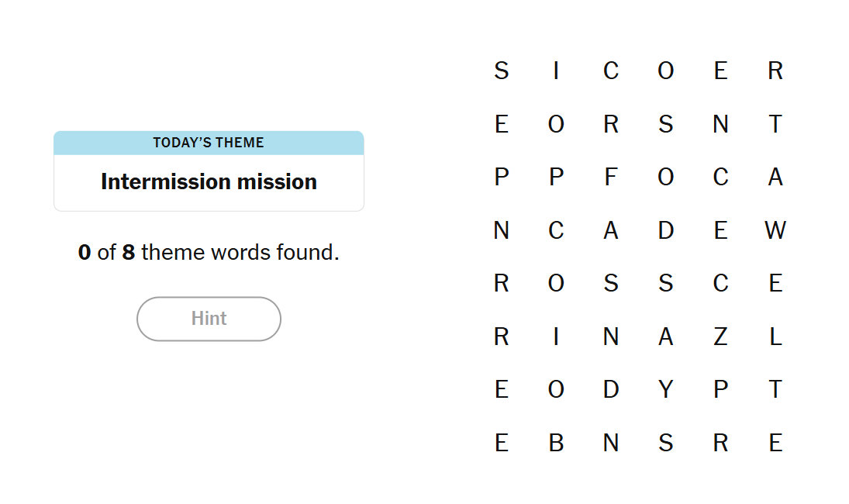Click the E in the bottom-left grid corner
The width and height of the screenshot is (849, 504).
click(501, 443)
